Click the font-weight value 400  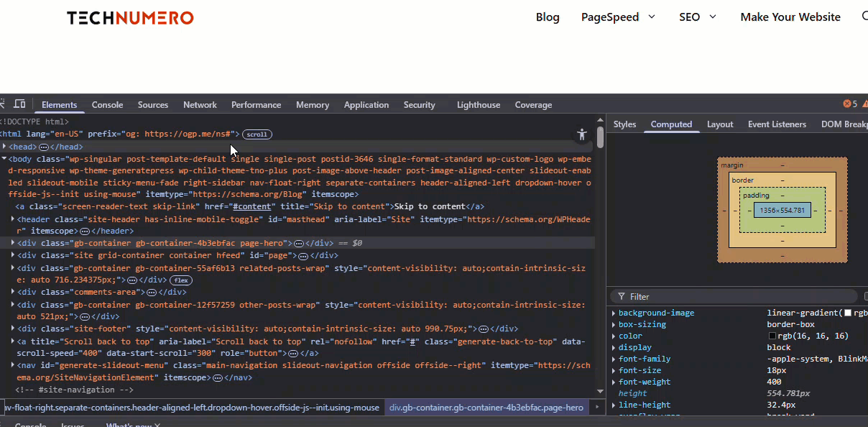tap(775, 382)
